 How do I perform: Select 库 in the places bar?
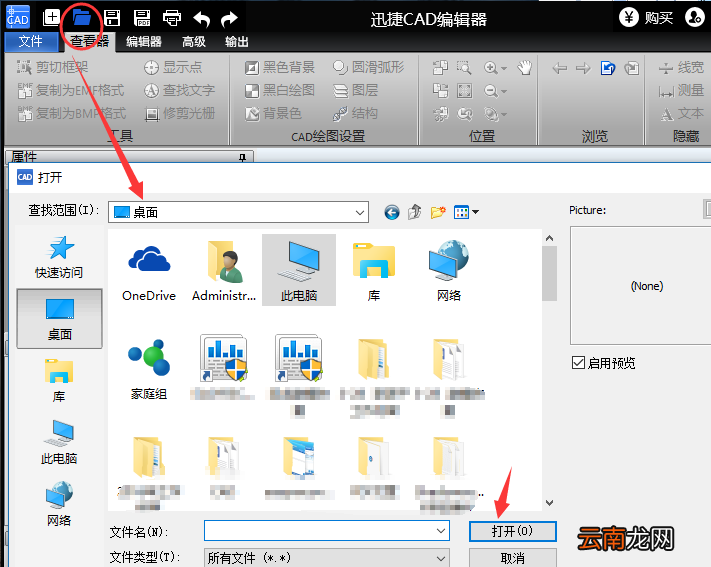pos(59,381)
